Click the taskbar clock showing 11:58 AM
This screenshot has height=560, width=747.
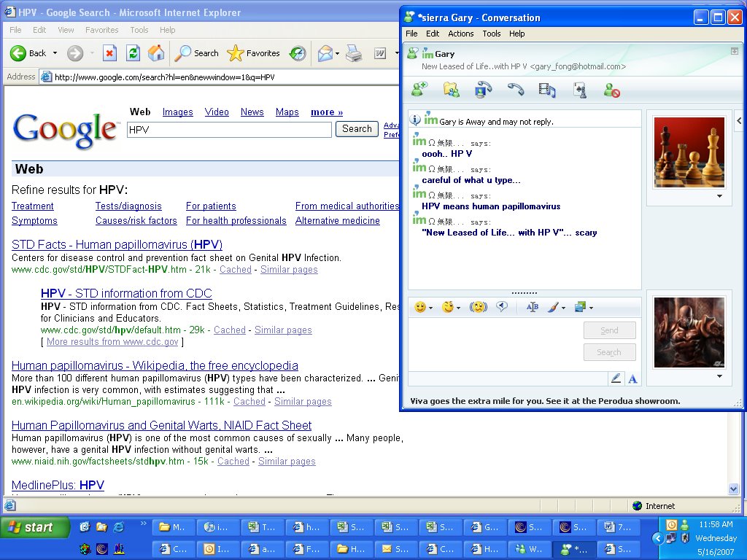click(716, 524)
